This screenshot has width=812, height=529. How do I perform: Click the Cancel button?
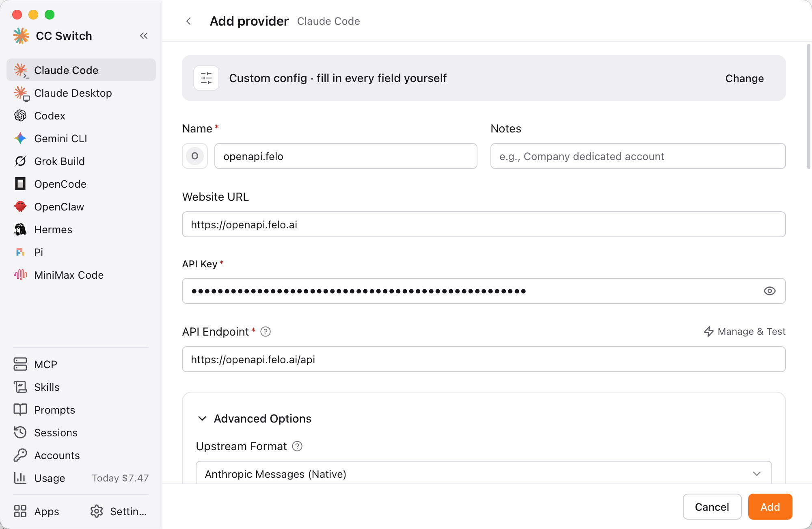712,507
